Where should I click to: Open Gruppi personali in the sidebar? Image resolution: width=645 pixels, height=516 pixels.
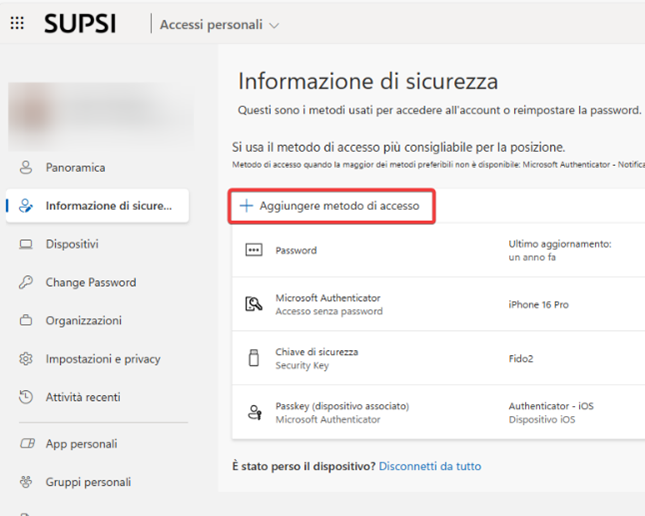[x=88, y=482]
